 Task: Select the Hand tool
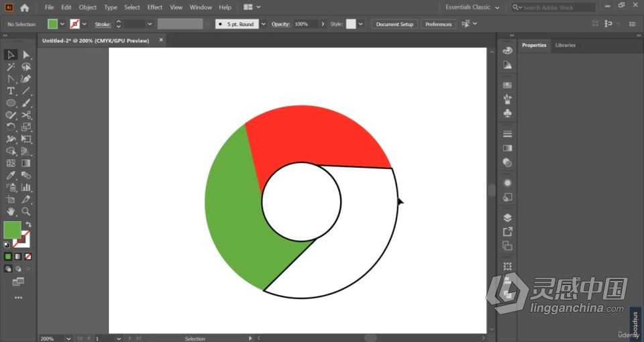pos(11,211)
